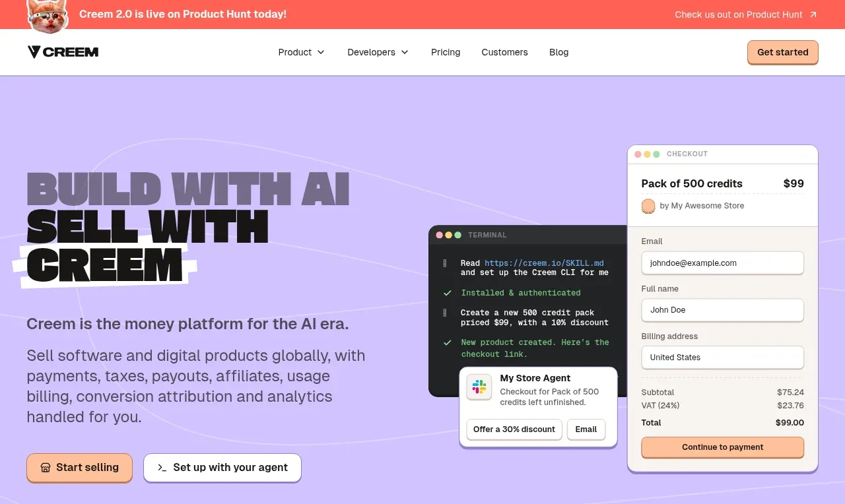
Task: Click Continue to payment button
Action: (723, 447)
